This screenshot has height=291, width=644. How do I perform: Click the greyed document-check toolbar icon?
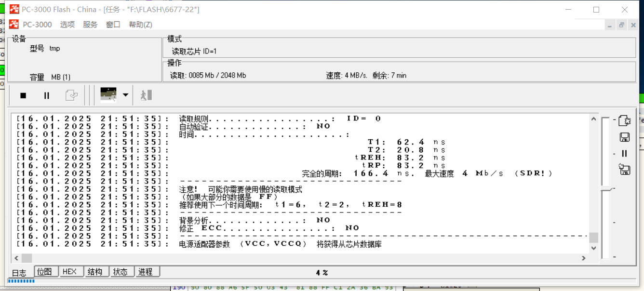coord(71,95)
